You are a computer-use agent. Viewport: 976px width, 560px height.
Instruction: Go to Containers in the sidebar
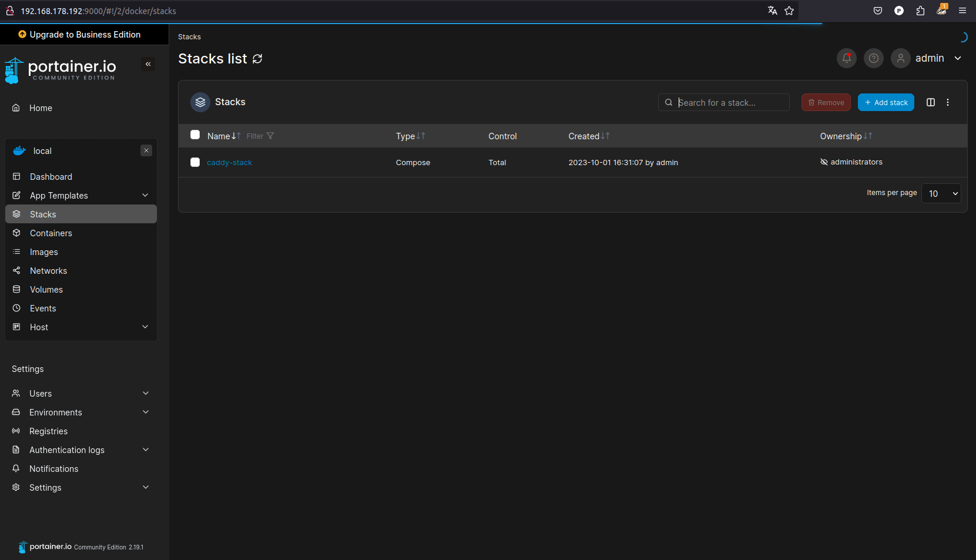point(51,233)
